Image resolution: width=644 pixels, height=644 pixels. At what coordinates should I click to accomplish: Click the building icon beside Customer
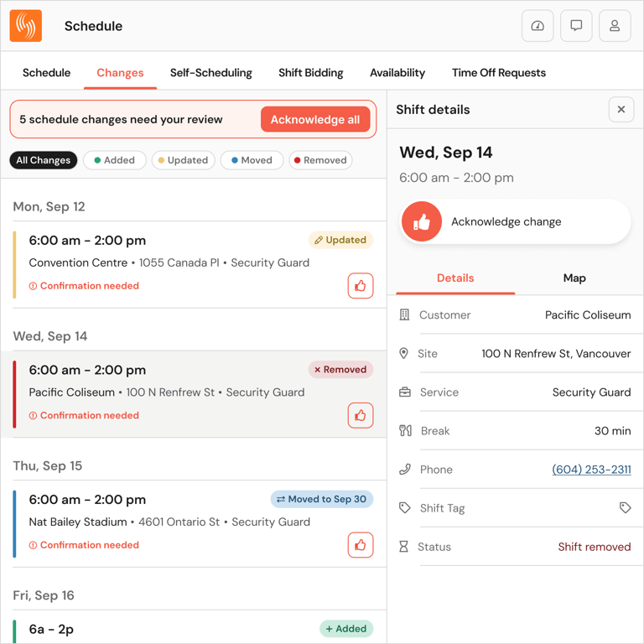404,314
